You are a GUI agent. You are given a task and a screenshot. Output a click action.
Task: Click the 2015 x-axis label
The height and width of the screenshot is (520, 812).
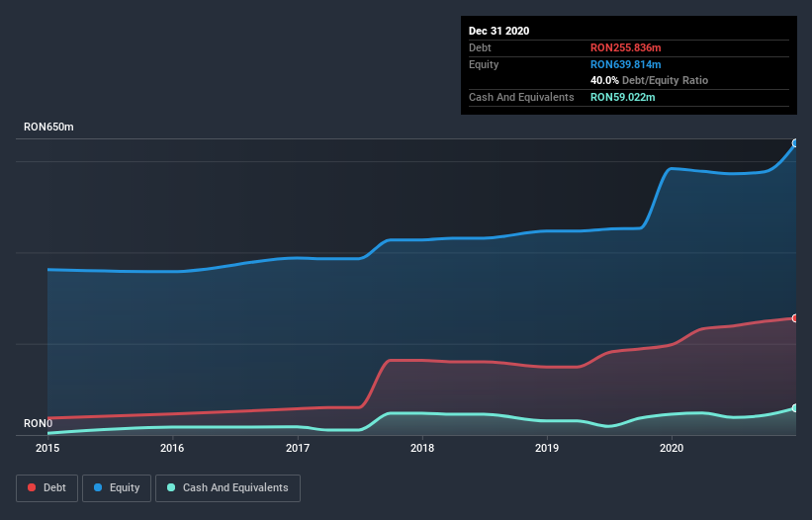[47, 448]
